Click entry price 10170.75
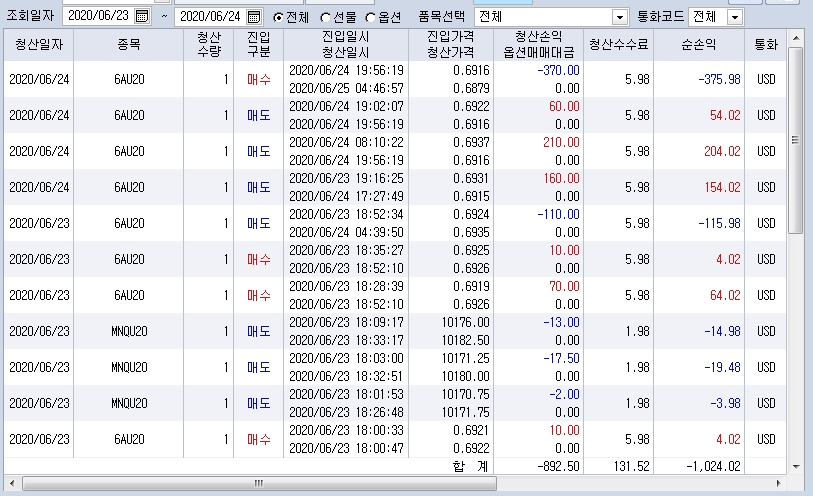813x496 pixels. (x=465, y=394)
